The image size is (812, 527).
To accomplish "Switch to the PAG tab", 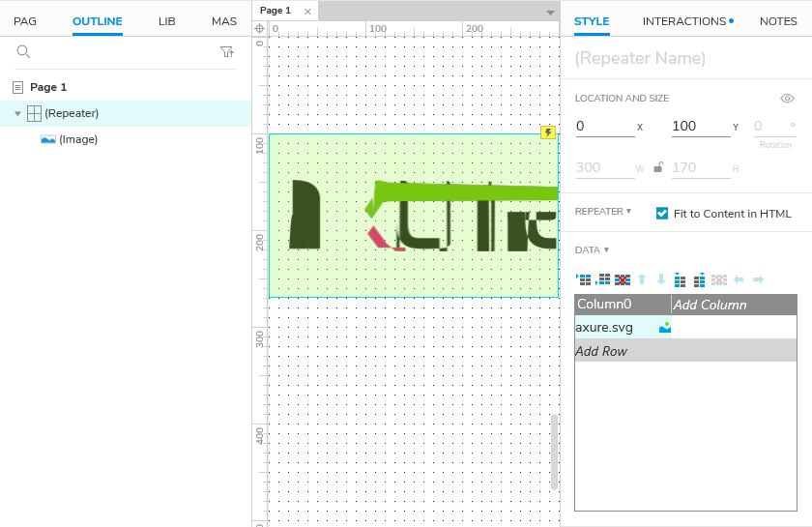I will [x=25, y=21].
